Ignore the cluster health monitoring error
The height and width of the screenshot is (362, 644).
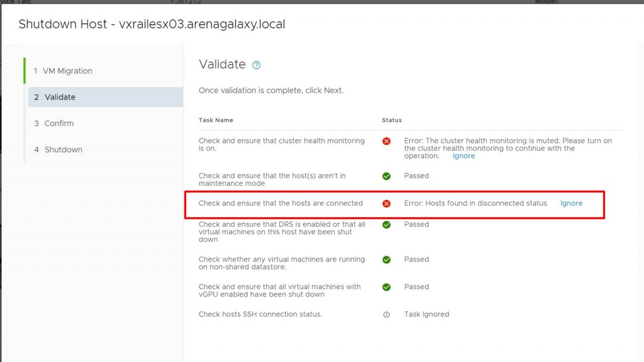(x=464, y=156)
